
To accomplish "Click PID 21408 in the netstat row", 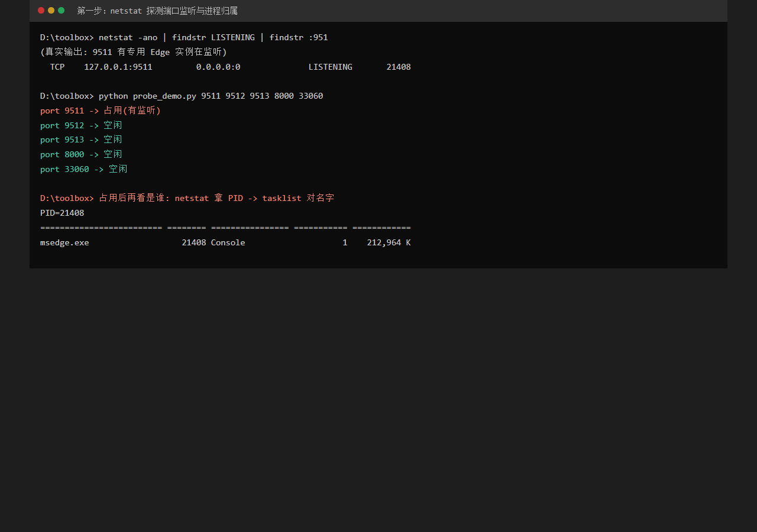I will tap(399, 67).
